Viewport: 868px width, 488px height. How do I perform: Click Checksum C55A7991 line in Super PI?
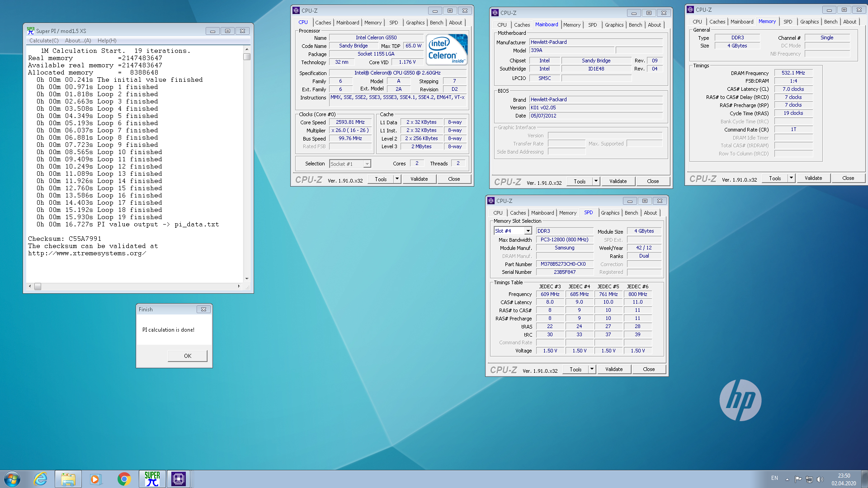tap(65, 239)
